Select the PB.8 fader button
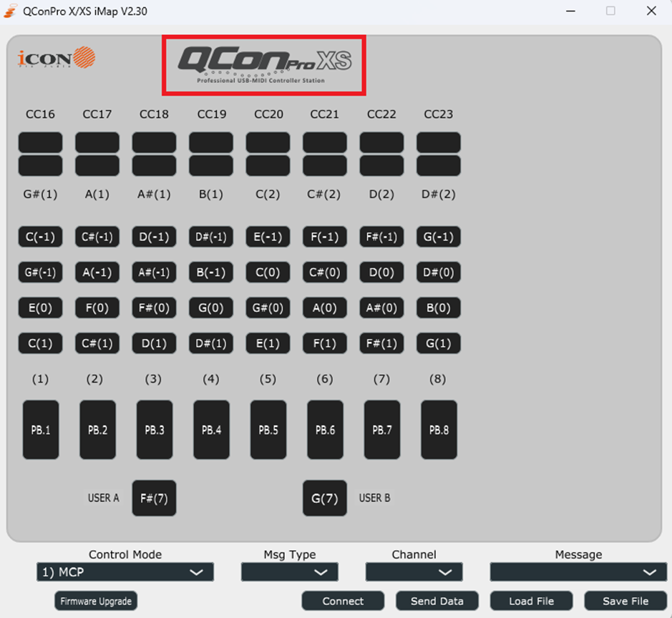This screenshot has height=618, width=672. [439, 430]
